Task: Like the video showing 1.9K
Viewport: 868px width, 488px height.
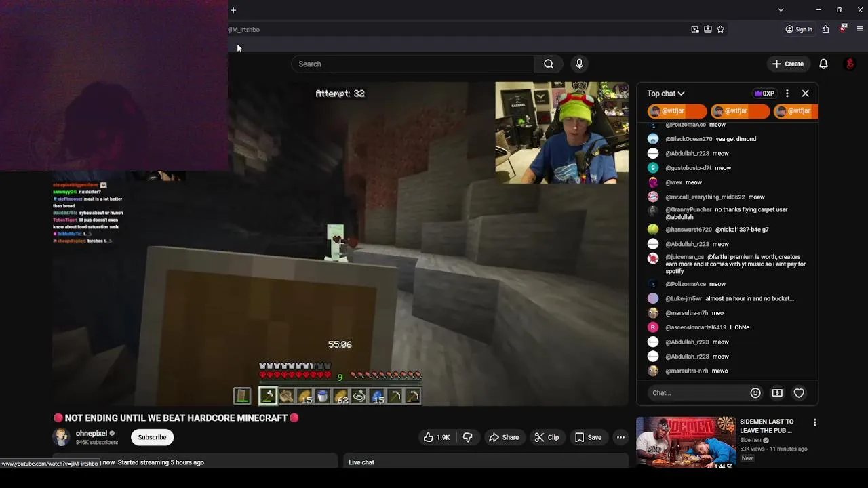Action: pos(437,437)
